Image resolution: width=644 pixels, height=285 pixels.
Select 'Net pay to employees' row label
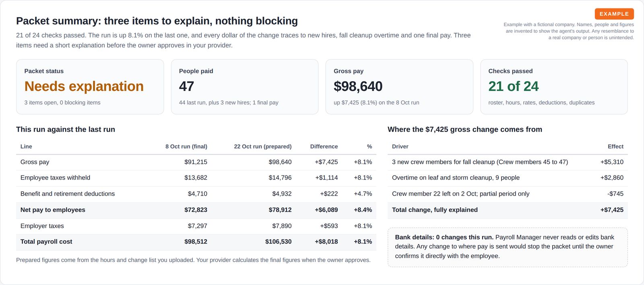[x=53, y=210]
